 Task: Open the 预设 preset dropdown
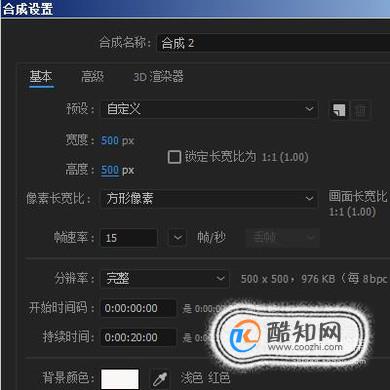point(209,109)
